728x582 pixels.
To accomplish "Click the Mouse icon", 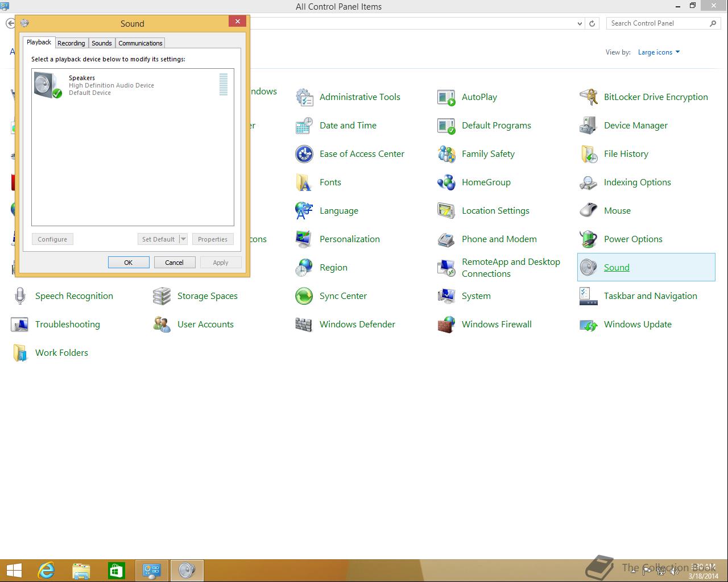I will [x=589, y=211].
